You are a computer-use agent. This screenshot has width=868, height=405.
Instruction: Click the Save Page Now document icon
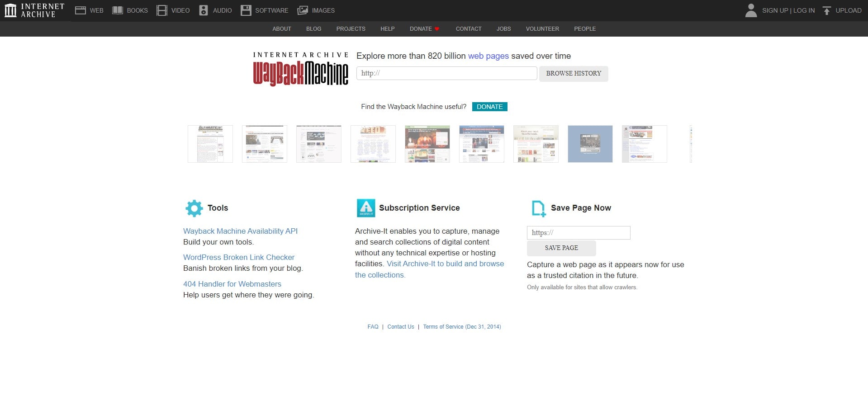(x=538, y=208)
